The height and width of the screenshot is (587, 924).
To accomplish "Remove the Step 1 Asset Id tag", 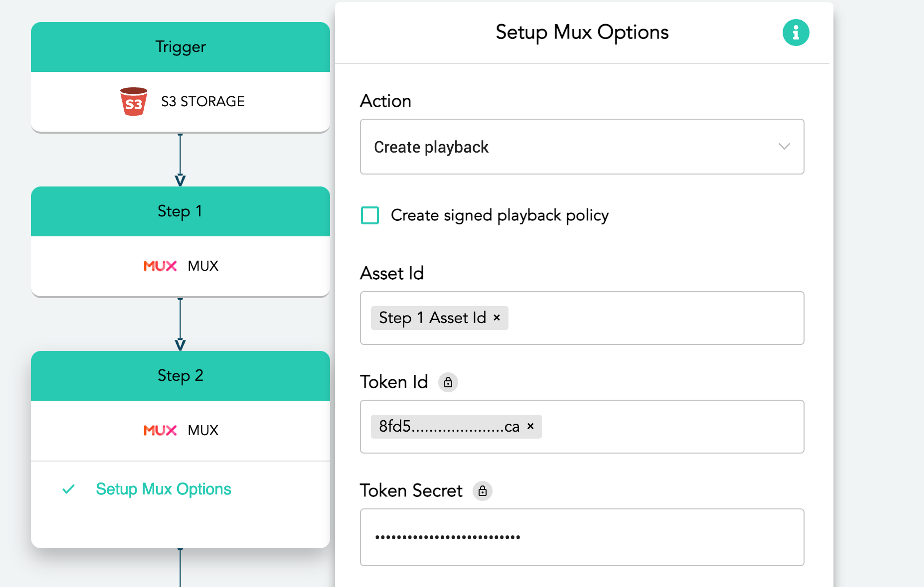I will click(497, 318).
